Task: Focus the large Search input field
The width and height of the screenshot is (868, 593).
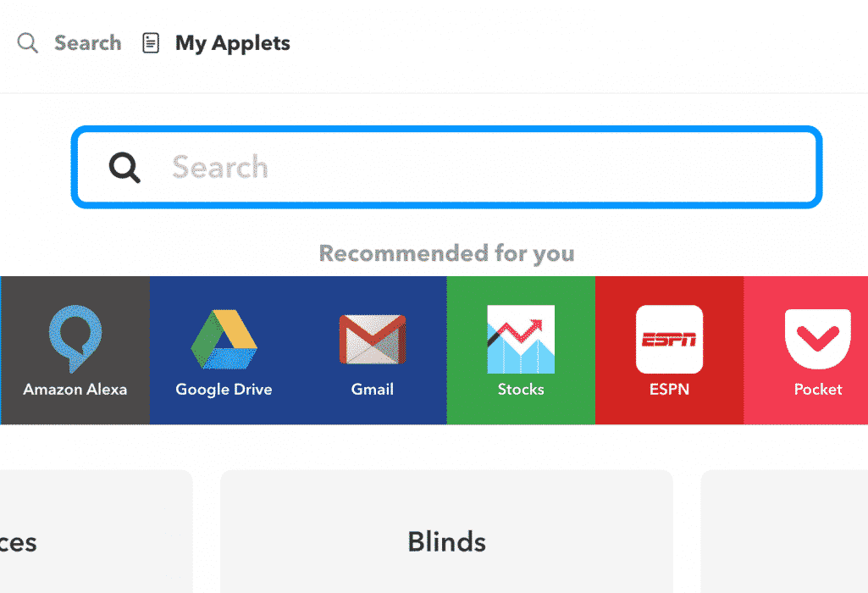Action: [447, 167]
